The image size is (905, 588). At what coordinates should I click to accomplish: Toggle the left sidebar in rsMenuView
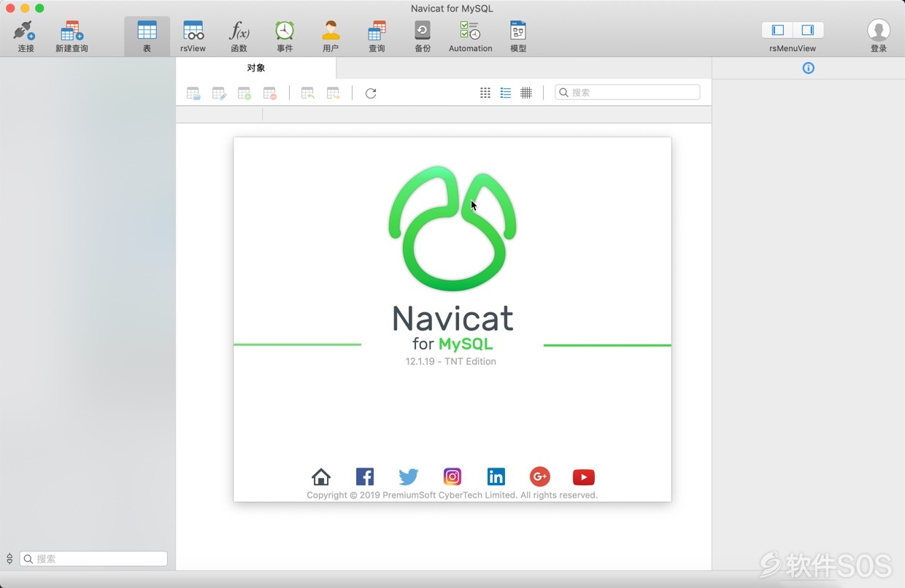click(778, 30)
